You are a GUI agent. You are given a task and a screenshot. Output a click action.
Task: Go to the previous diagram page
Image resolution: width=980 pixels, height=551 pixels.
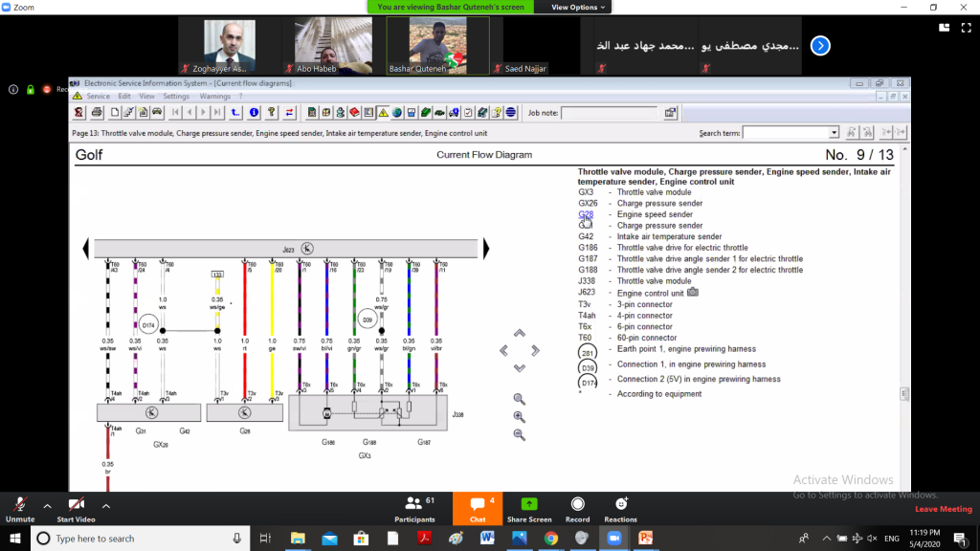coord(189,113)
